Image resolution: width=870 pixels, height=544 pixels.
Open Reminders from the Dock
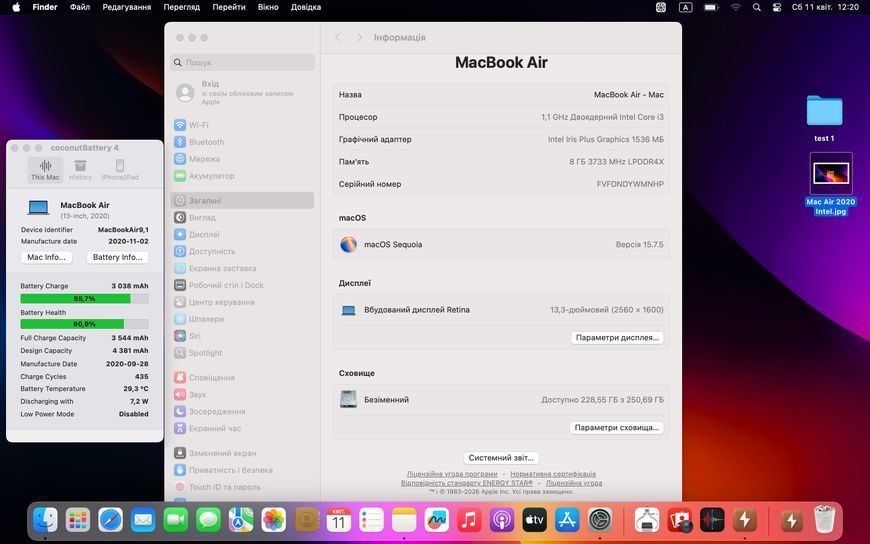point(371,520)
